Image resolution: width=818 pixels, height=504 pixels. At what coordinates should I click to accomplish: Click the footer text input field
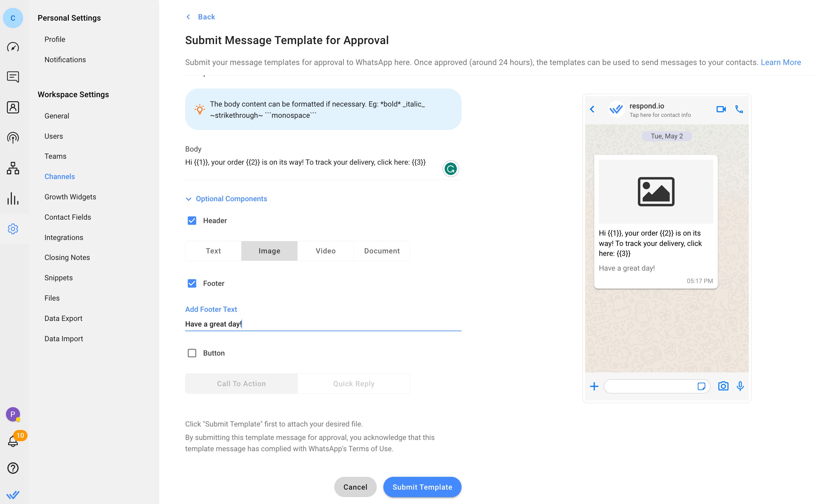point(323,324)
